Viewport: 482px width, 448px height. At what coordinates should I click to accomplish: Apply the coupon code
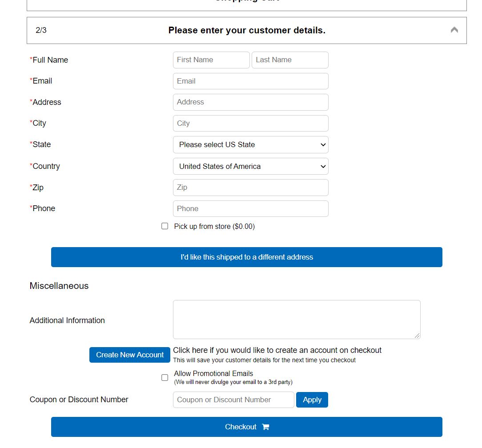[x=312, y=400]
